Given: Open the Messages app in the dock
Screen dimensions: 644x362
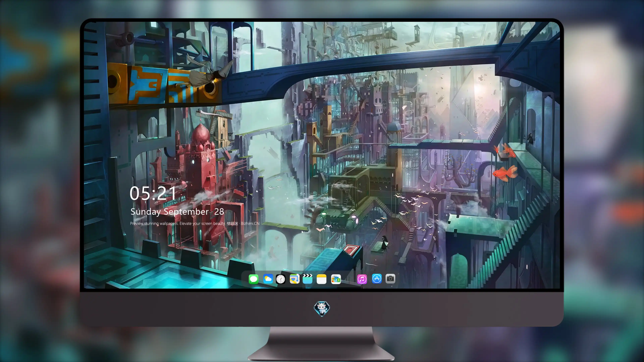Looking at the screenshot, I should tap(254, 279).
